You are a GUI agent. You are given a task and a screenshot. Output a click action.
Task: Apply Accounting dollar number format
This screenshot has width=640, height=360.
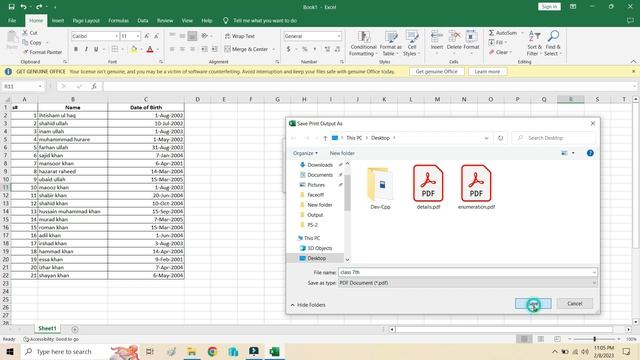(288, 49)
